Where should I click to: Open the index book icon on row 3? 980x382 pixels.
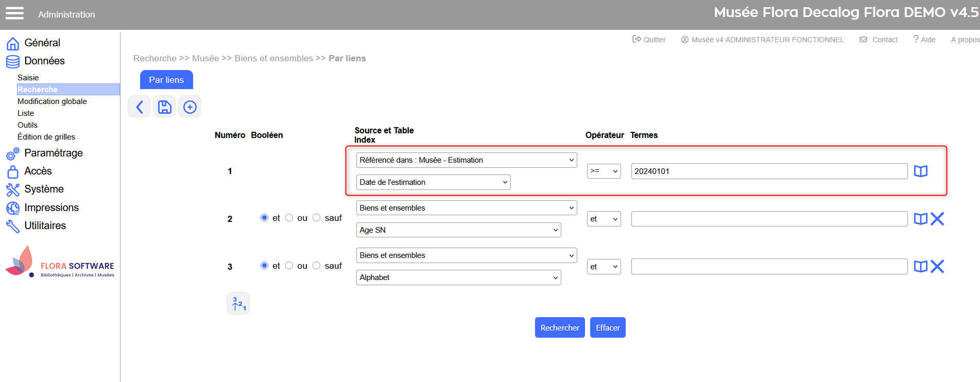tap(920, 266)
